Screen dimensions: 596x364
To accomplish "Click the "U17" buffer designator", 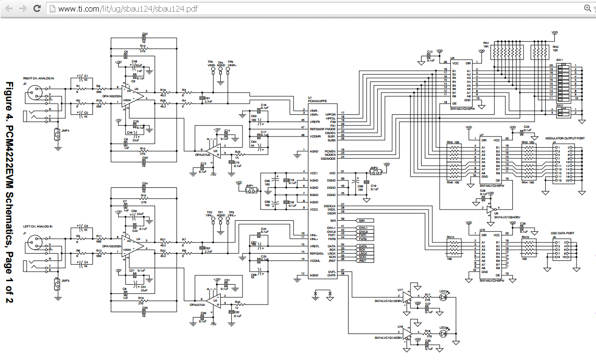I will (400, 289).
